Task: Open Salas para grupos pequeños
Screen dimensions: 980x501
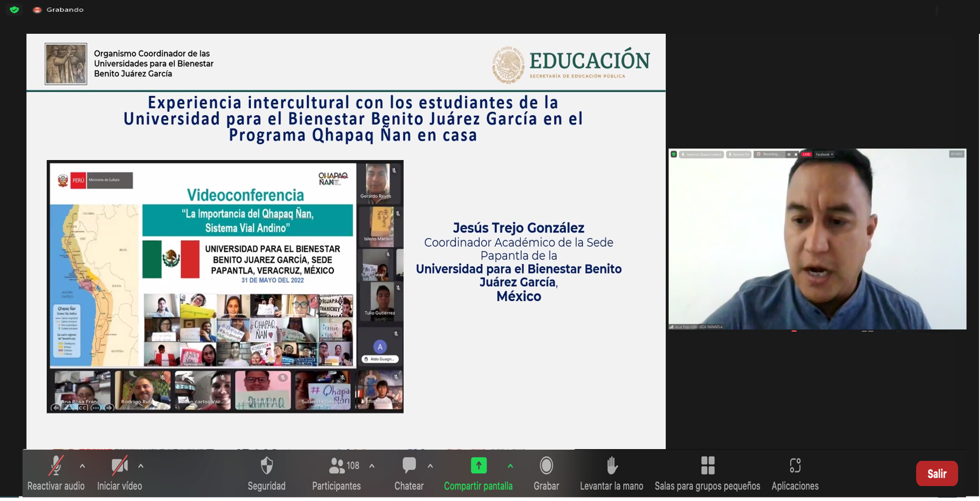Action: pyautogui.click(x=708, y=473)
